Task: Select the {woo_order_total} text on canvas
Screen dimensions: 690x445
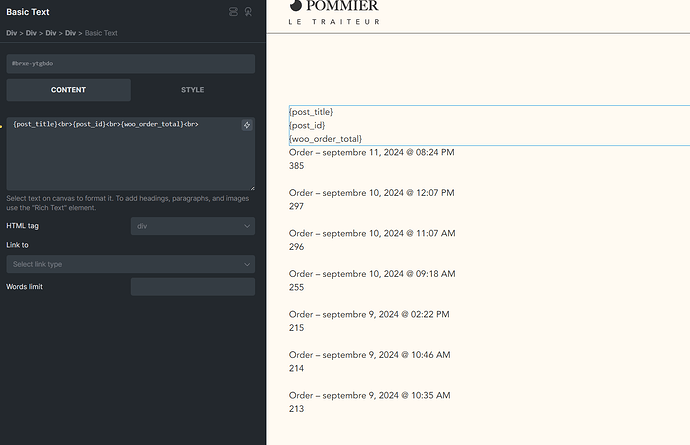Action: click(326, 139)
